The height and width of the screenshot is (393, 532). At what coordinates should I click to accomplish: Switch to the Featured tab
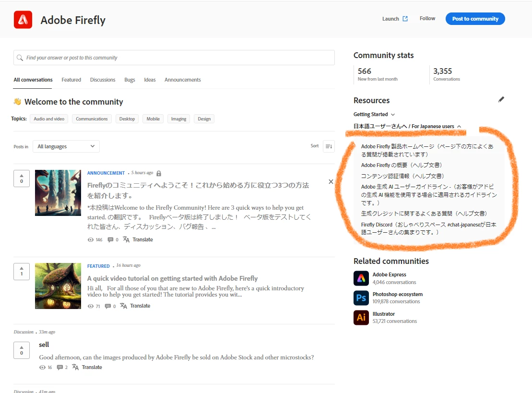pos(71,80)
